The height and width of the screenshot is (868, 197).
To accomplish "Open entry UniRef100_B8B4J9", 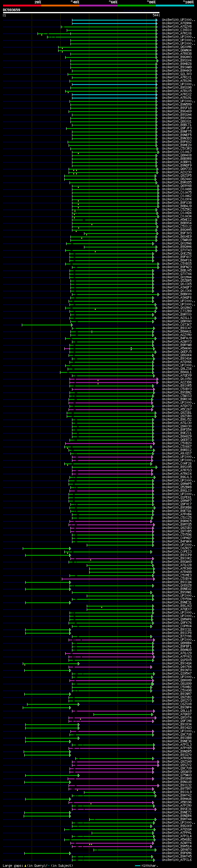I will click(x=177, y=206).
